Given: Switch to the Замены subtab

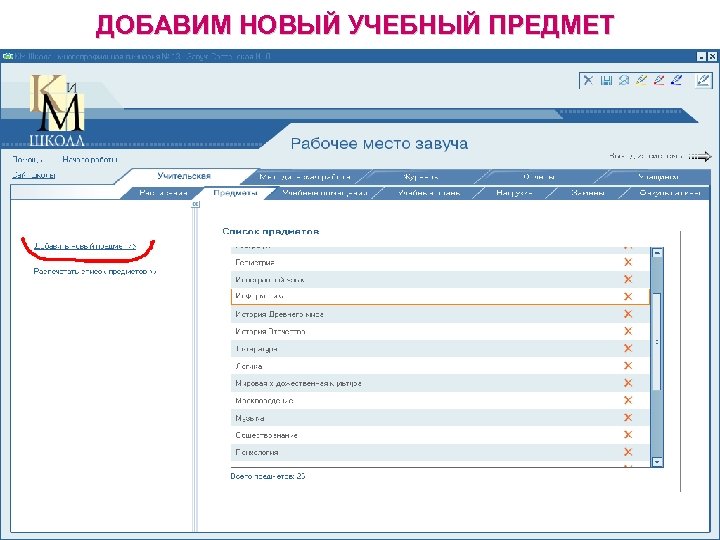Looking at the screenshot, I should pos(588,193).
